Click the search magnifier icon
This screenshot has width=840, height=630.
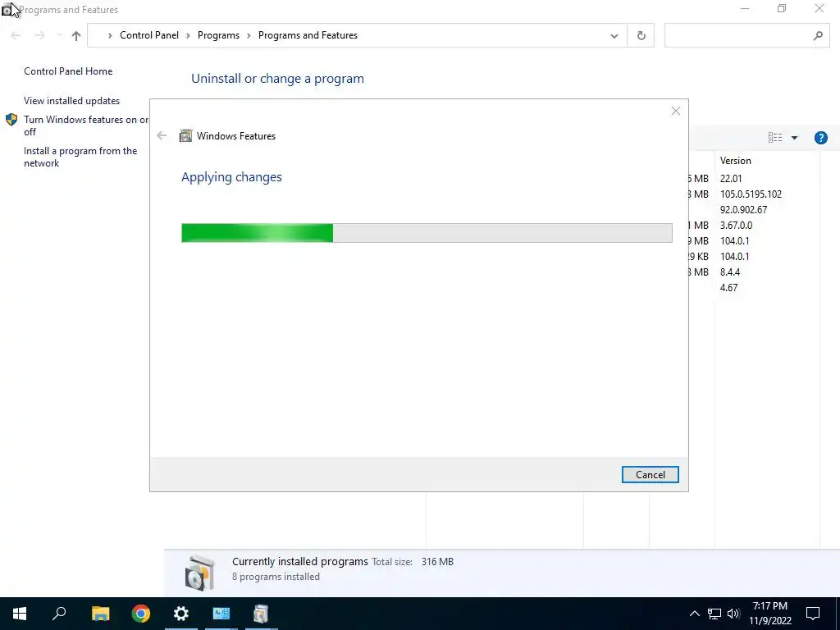tap(818, 36)
